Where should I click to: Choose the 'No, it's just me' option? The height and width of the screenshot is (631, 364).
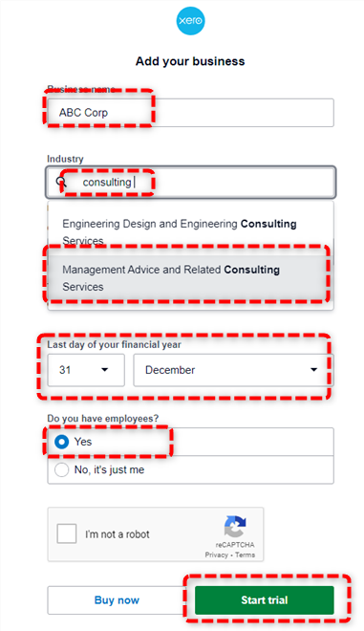click(191, 469)
